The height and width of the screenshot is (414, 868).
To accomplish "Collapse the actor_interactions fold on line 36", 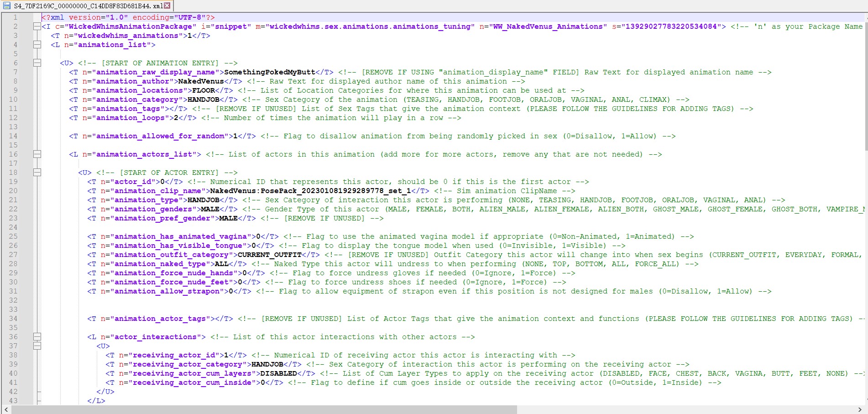I will (x=37, y=337).
